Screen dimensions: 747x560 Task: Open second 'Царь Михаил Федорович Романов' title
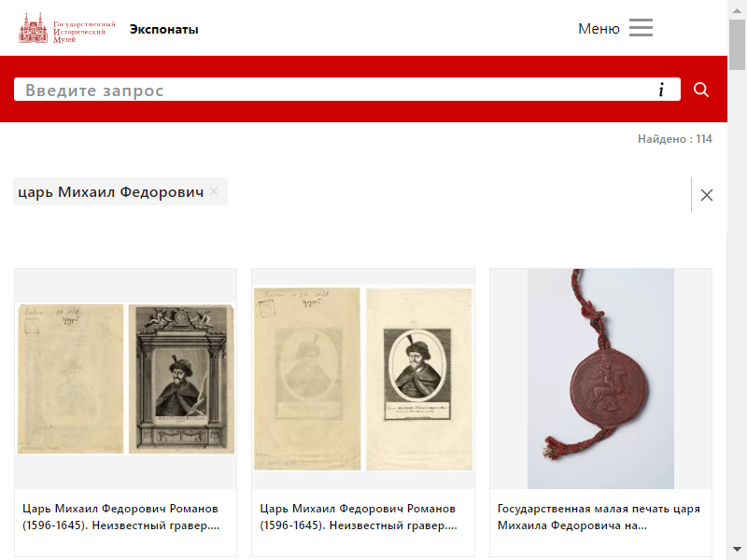coord(359,517)
